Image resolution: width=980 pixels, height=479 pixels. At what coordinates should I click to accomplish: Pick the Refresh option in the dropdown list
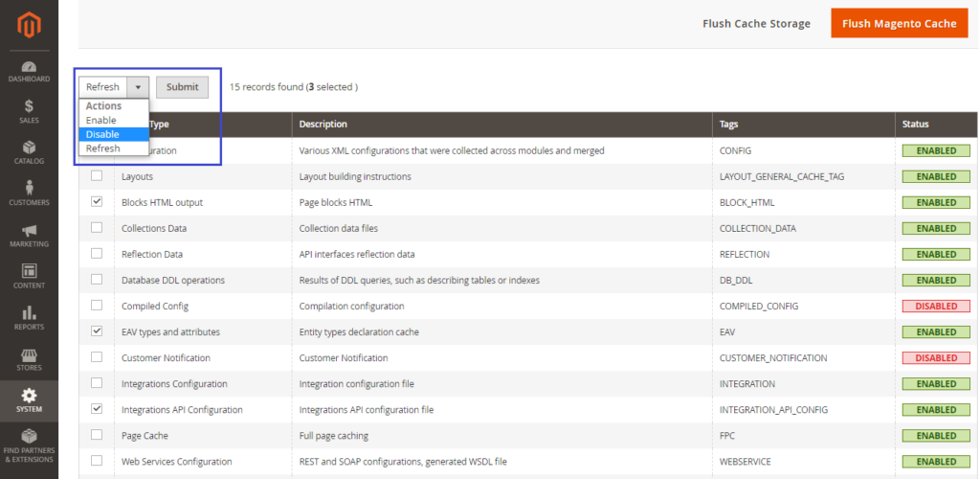103,148
